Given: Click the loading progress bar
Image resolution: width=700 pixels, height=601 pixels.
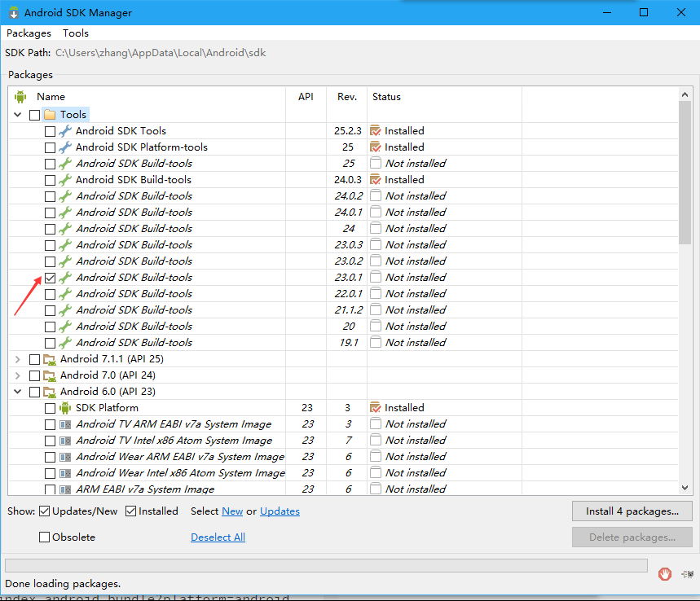Looking at the screenshot, I should click(326, 565).
